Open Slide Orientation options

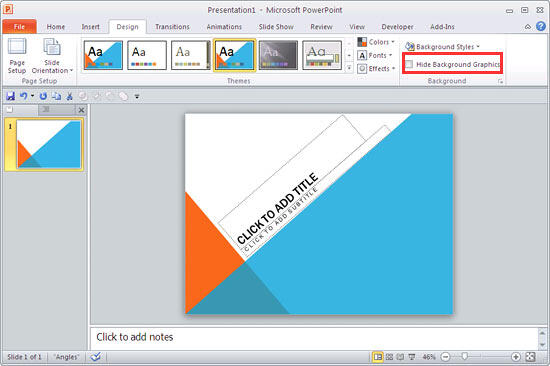52,55
